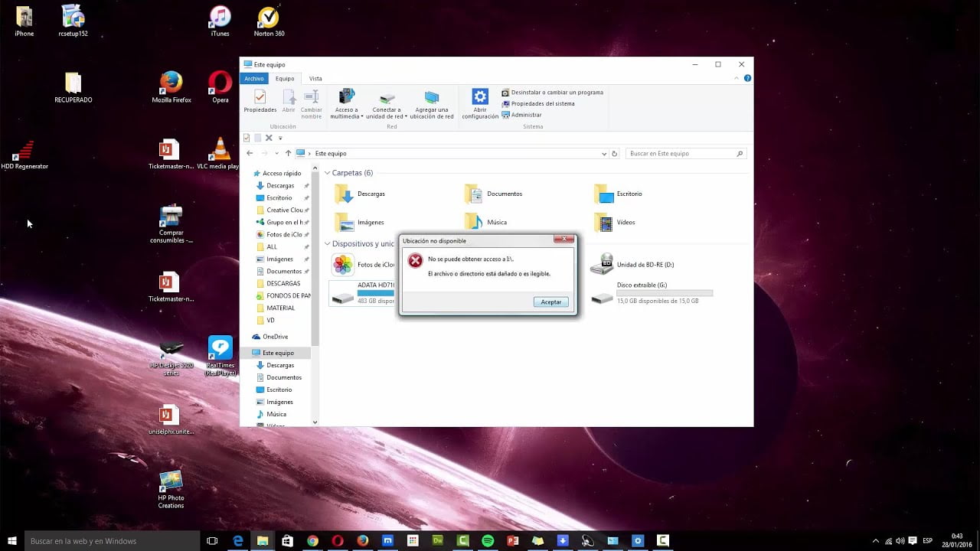The width and height of the screenshot is (980, 551).
Task: Open Conectar a unidad de red dropdown
Action: (x=387, y=103)
